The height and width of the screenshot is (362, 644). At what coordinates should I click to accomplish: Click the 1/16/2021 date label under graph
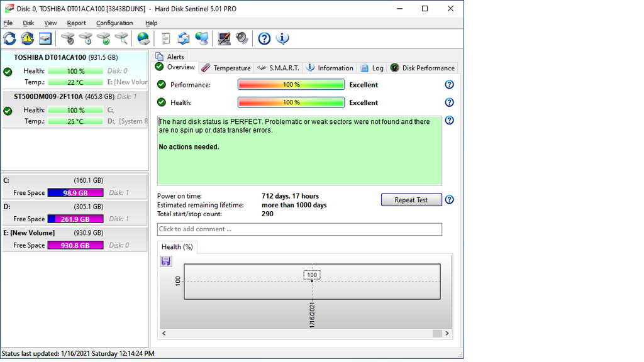pyautogui.click(x=312, y=315)
